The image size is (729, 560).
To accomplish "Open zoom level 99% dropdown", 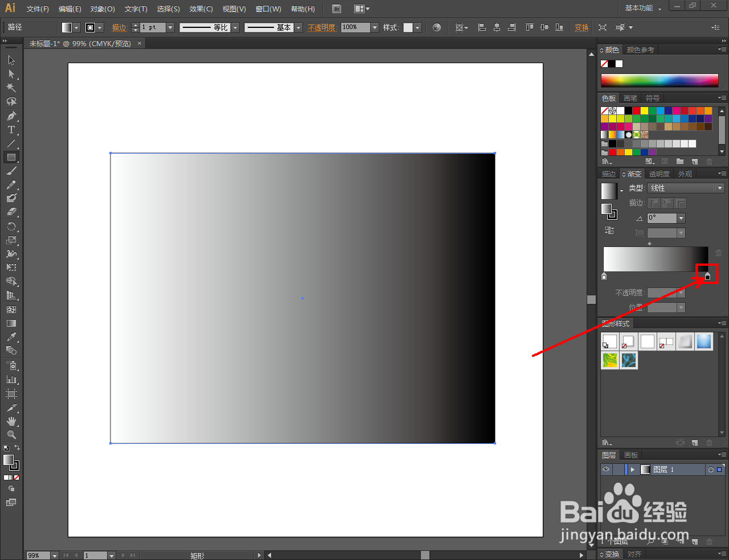I will click(x=55, y=555).
